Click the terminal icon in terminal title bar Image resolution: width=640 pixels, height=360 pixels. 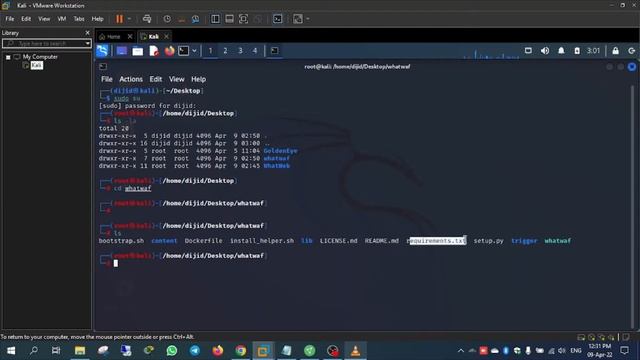click(x=103, y=67)
